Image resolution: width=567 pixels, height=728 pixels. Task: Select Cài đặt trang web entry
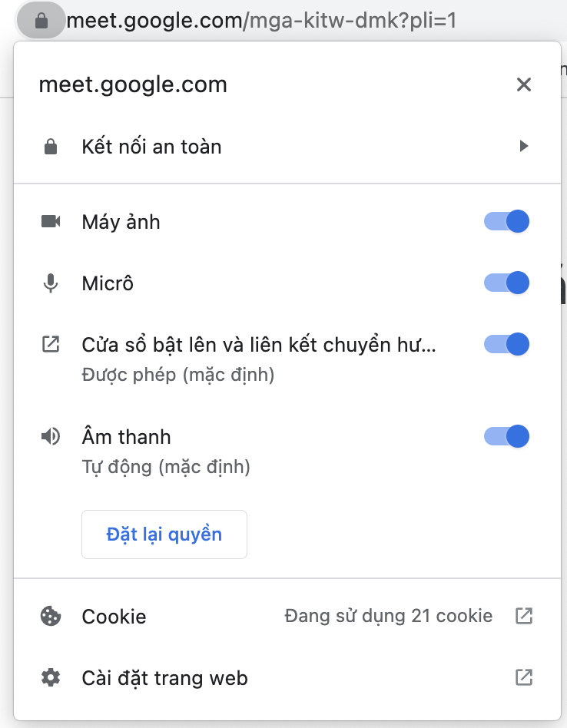coord(164,677)
